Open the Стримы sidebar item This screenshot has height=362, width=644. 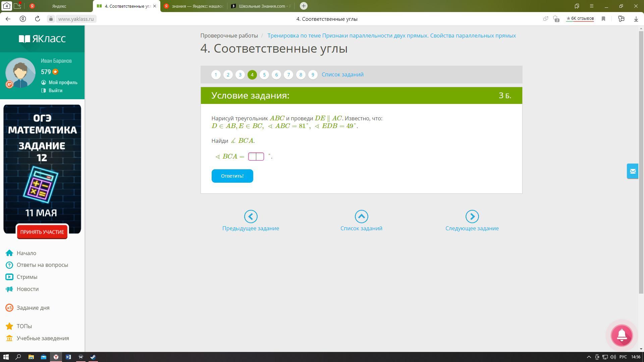click(x=27, y=277)
